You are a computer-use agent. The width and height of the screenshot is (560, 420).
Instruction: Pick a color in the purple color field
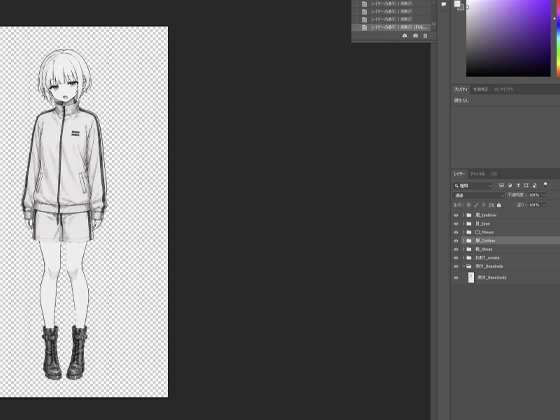click(x=508, y=38)
